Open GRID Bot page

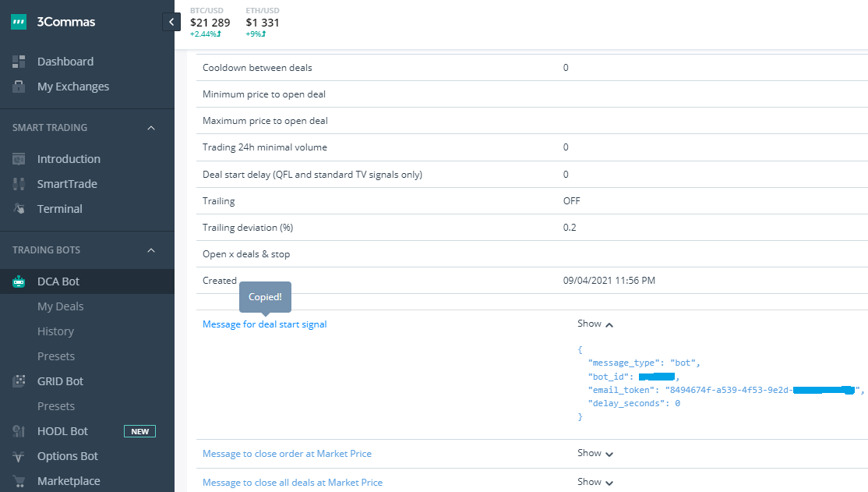click(60, 381)
